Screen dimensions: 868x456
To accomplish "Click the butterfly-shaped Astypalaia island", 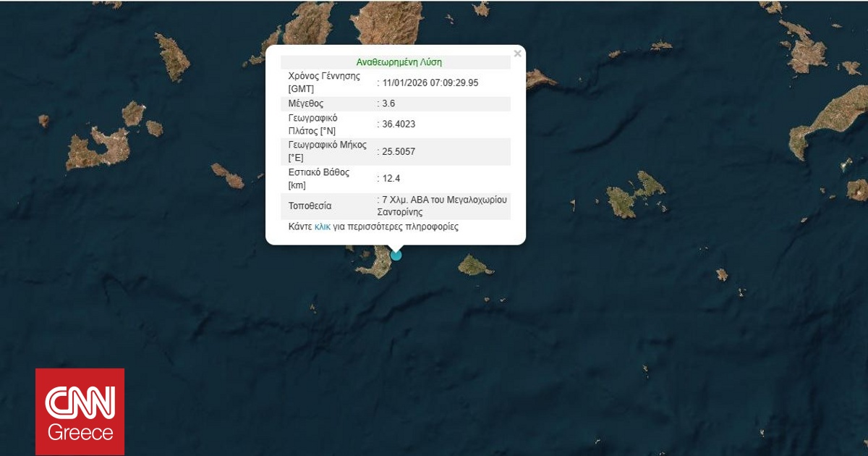I will [x=635, y=193].
